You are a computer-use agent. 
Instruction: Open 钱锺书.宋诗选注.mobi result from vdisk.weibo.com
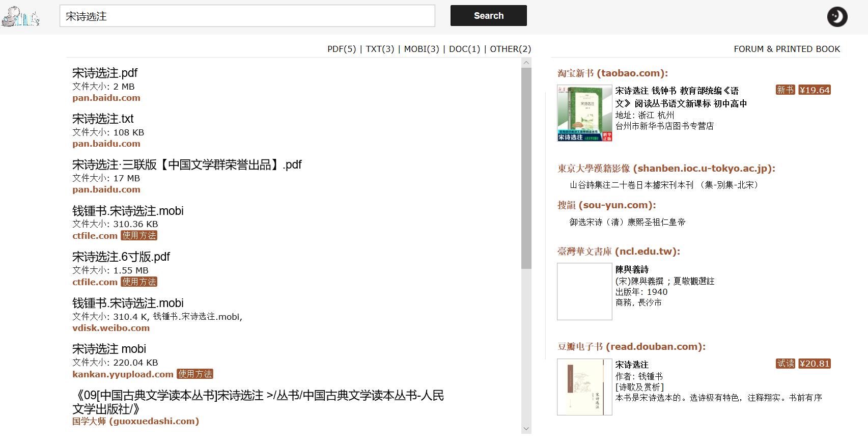coord(128,303)
